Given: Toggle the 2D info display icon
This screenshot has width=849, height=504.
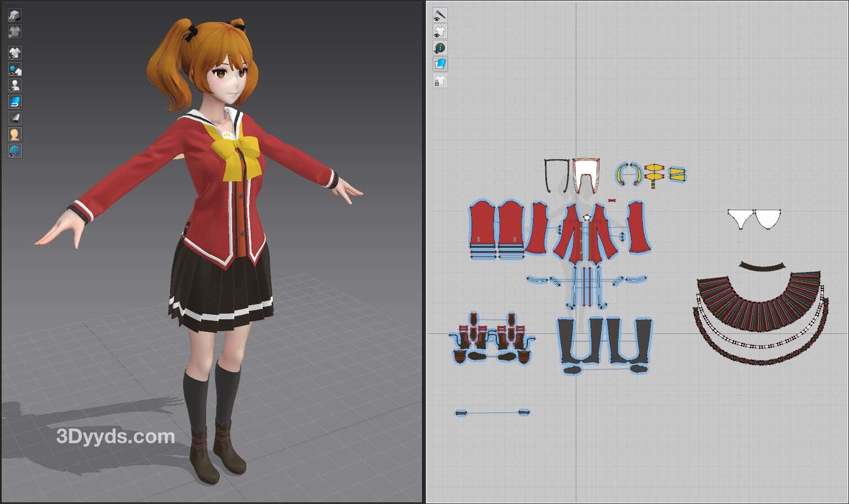Looking at the screenshot, I should (440, 48).
